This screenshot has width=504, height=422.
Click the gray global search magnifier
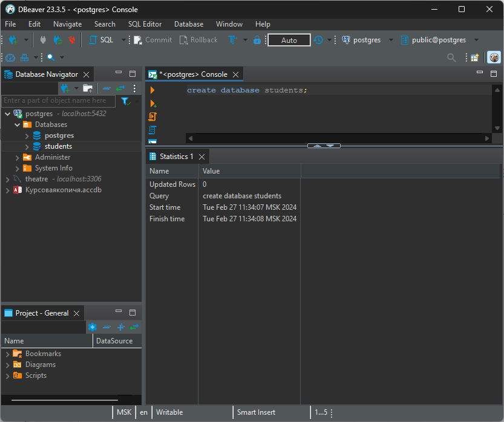click(451, 57)
